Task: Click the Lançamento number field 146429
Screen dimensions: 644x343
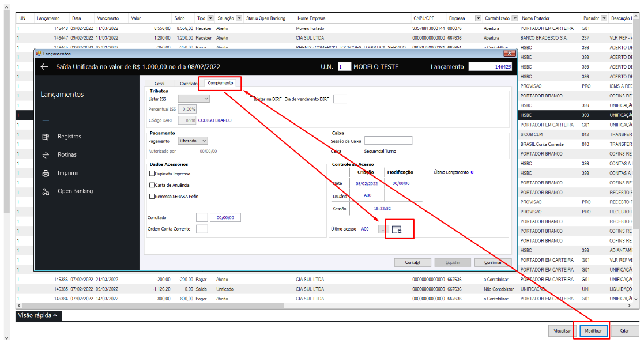Action: [491, 66]
